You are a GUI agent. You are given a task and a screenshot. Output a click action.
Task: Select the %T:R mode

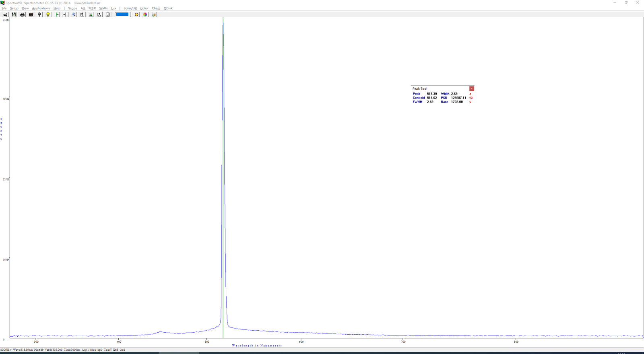point(92,8)
